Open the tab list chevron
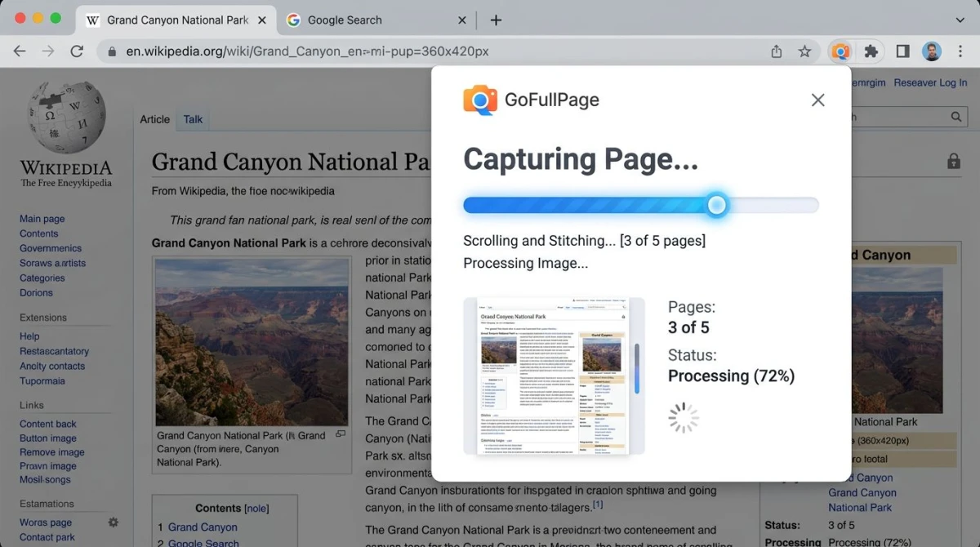The image size is (980, 547). (x=960, y=20)
